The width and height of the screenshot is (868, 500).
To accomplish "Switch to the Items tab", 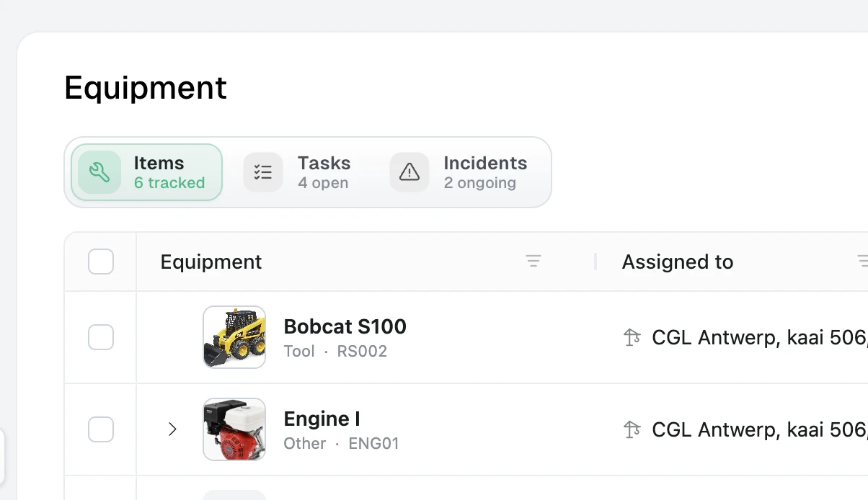I will (146, 172).
